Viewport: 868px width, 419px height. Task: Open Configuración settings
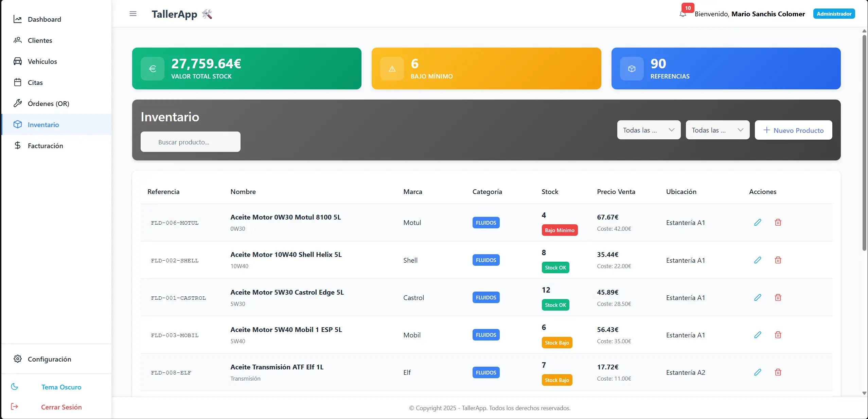[56, 359]
